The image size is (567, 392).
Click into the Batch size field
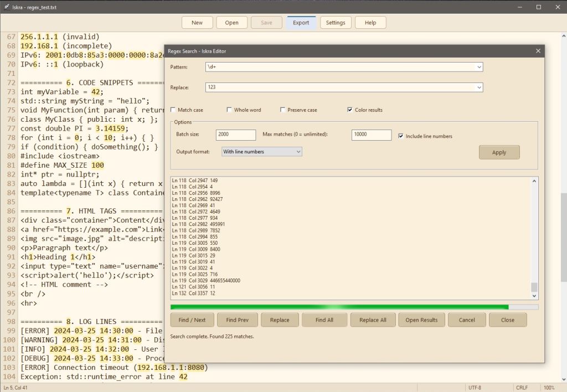236,135
